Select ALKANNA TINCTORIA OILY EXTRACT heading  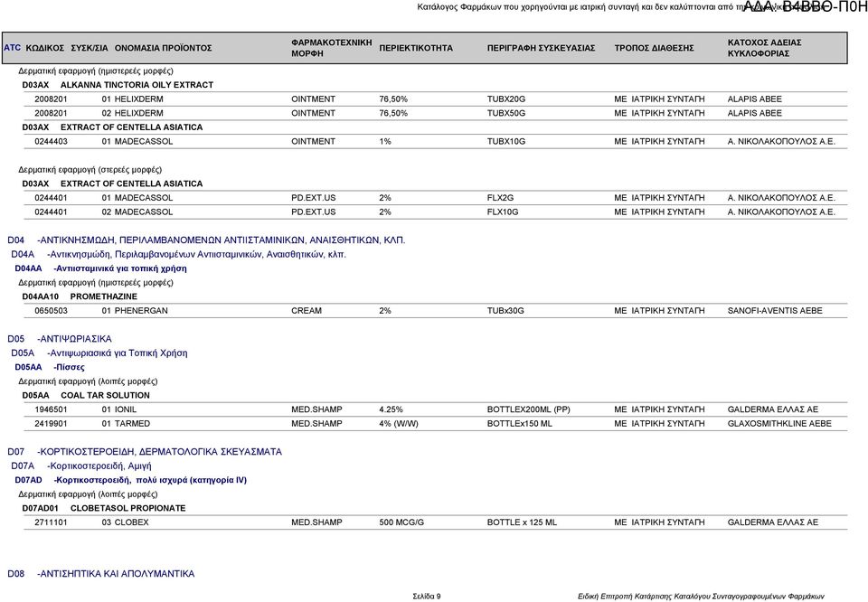[x=137, y=85]
